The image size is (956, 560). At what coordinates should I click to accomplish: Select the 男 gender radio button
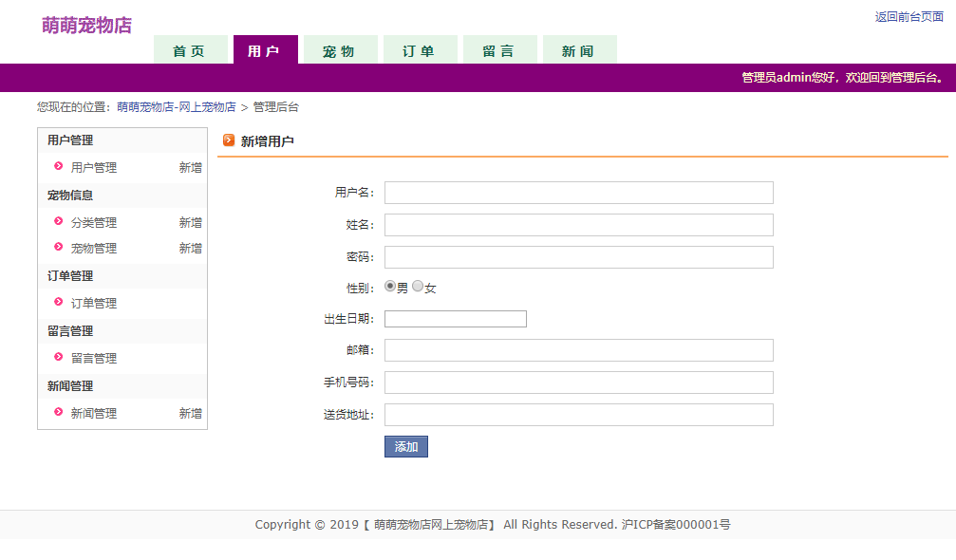point(389,286)
